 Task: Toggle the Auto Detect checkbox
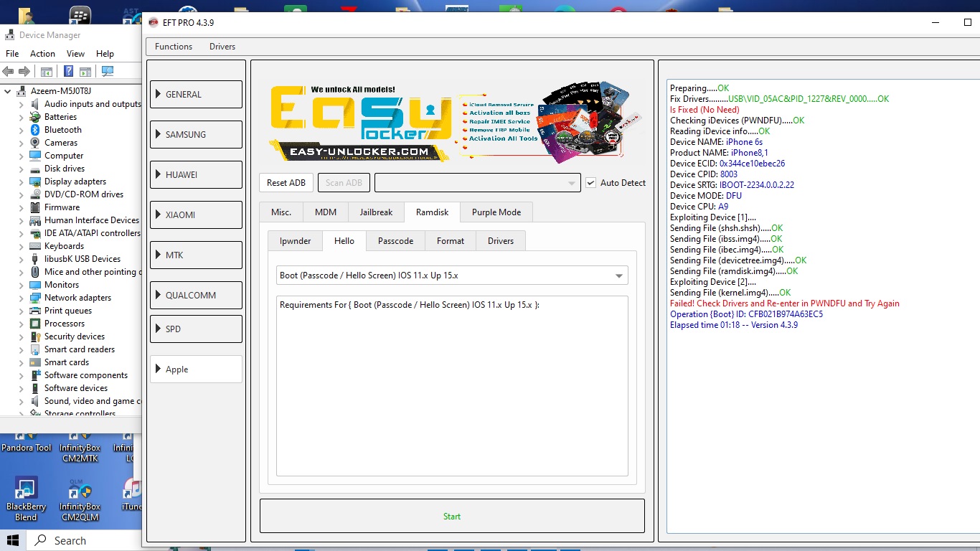590,183
